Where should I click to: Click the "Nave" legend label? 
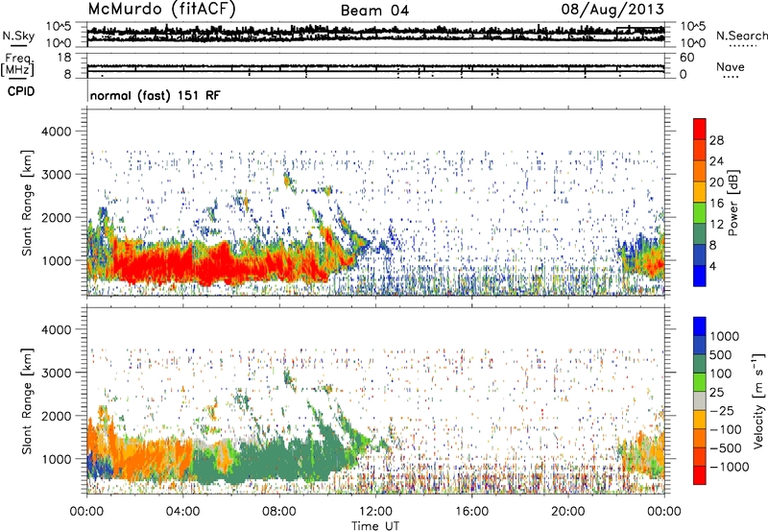730,66
